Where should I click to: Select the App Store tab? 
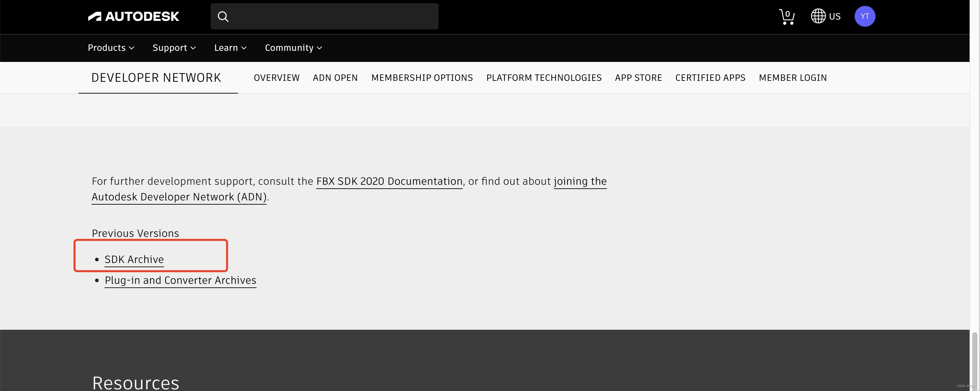(638, 78)
